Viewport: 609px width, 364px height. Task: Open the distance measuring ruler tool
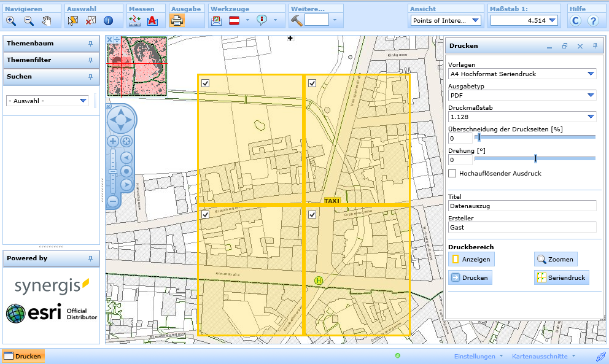135,21
